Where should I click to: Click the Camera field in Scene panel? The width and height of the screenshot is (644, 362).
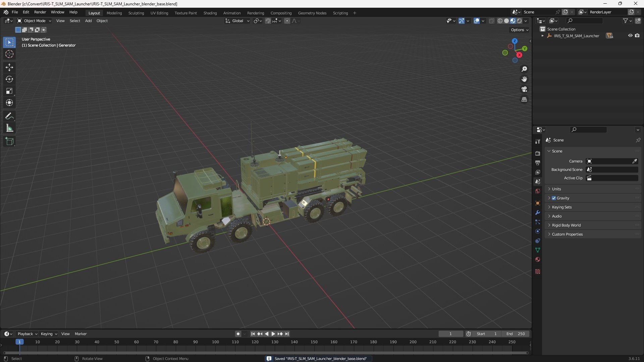click(608, 161)
